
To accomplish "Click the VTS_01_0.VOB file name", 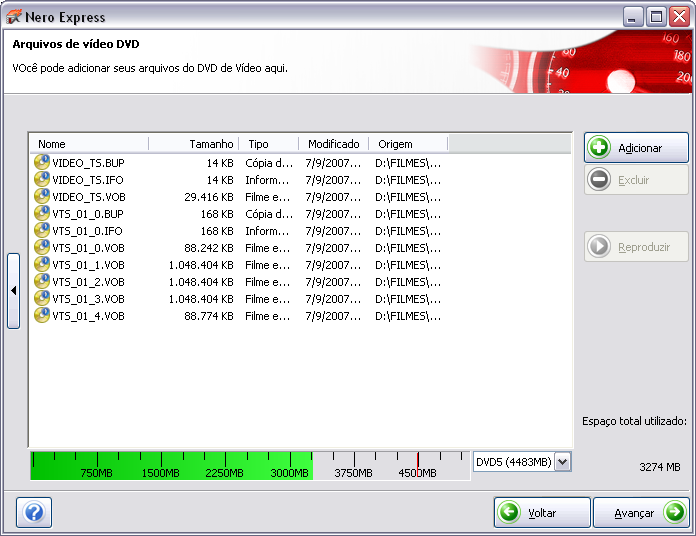I will (88, 248).
